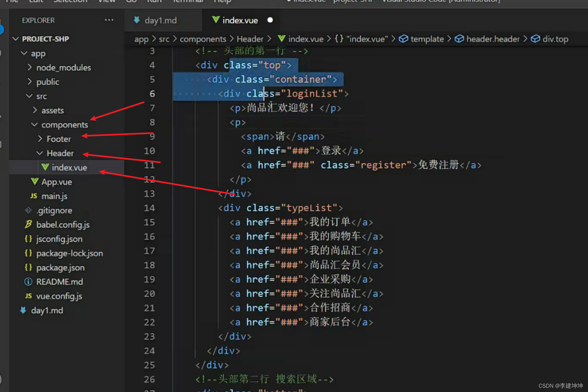Open jsconfig.json in the file tree

pyautogui.click(x=59, y=239)
